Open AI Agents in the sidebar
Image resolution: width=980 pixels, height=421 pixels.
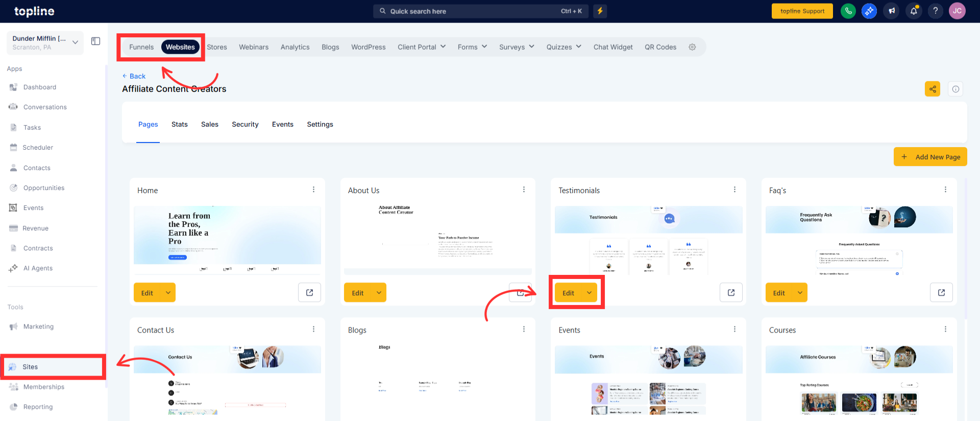[38, 268]
